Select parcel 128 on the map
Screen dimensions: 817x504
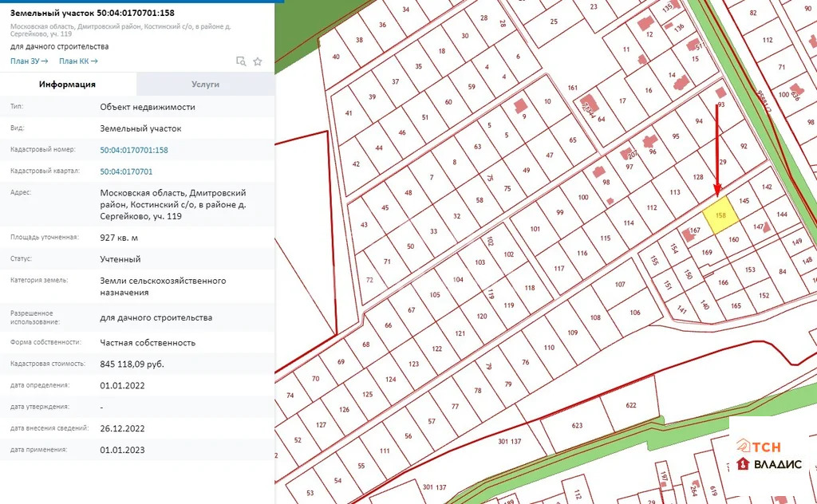[698, 177]
